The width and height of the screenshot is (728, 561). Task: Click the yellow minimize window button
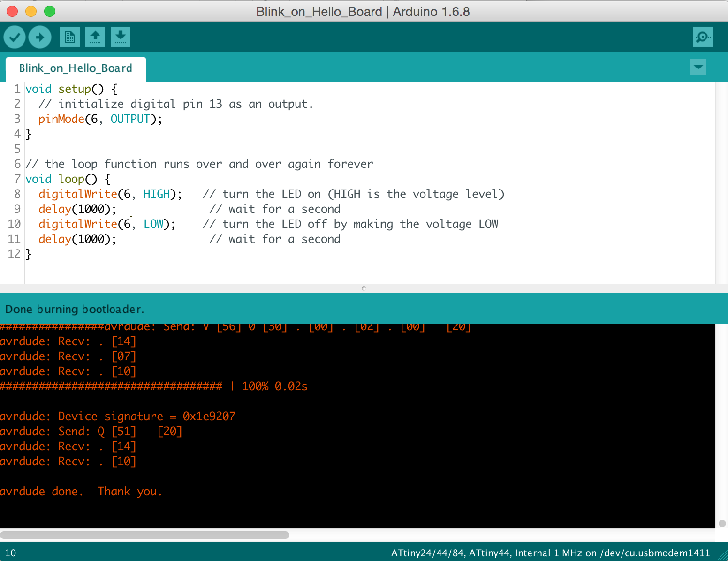tap(31, 11)
